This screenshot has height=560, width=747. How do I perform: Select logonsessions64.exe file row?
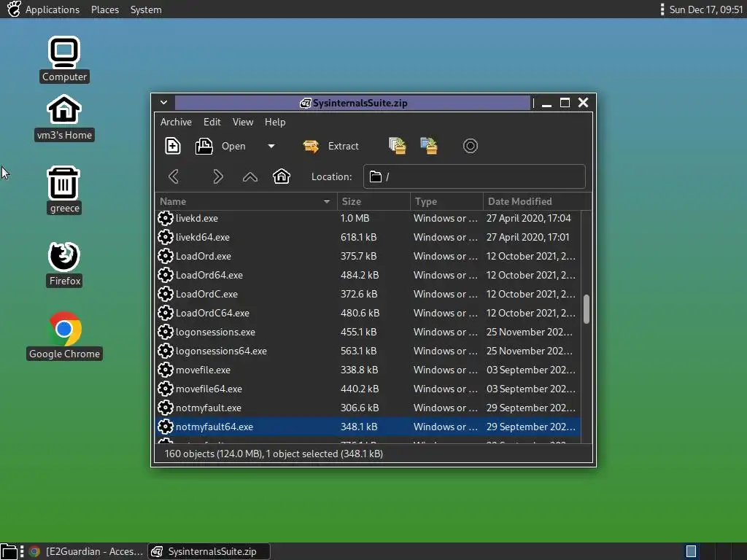368,351
